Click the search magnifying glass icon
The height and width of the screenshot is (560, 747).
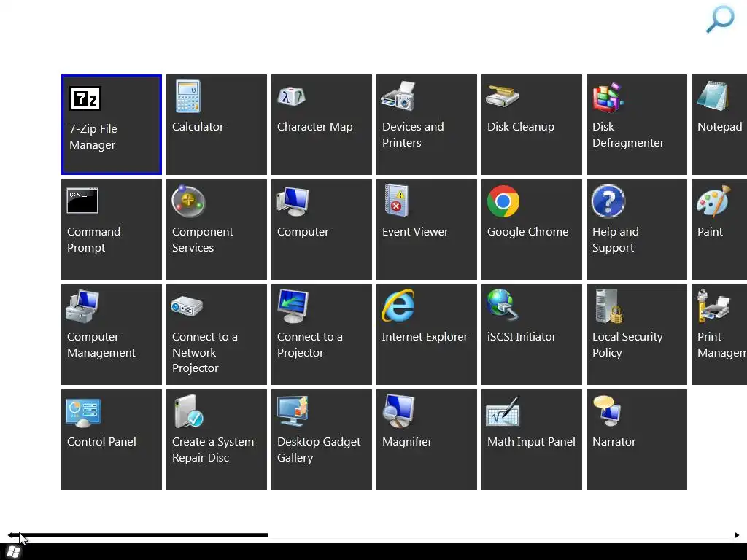click(720, 19)
